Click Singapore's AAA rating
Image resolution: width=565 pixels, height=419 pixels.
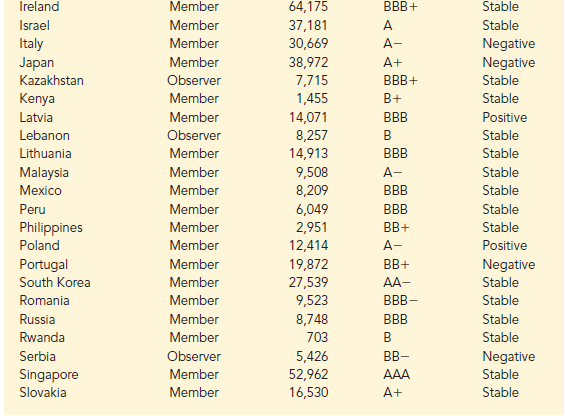pos(396,375)
